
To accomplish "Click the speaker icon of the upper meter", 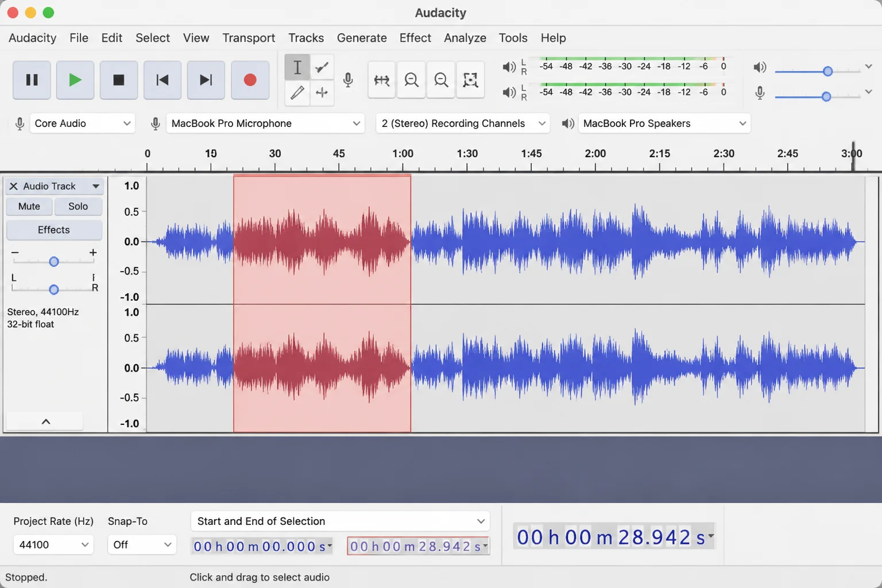I will click(x=509, y=67).
